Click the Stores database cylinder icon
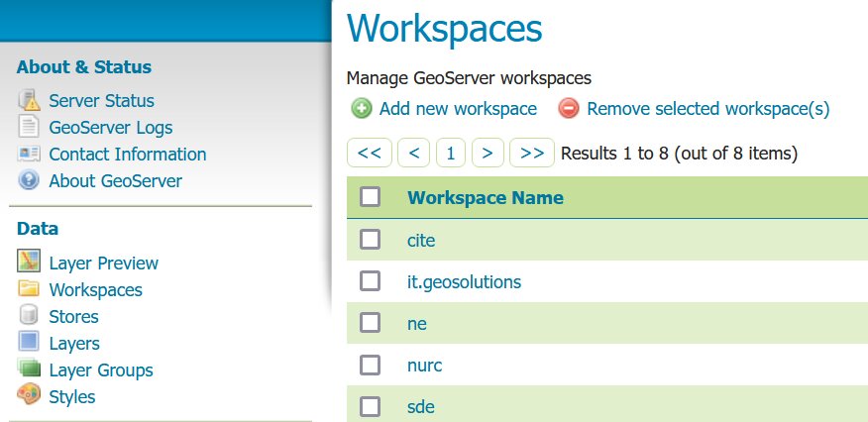Image resolution: width=868 pixels, height=422 pixels. point(28,315)
